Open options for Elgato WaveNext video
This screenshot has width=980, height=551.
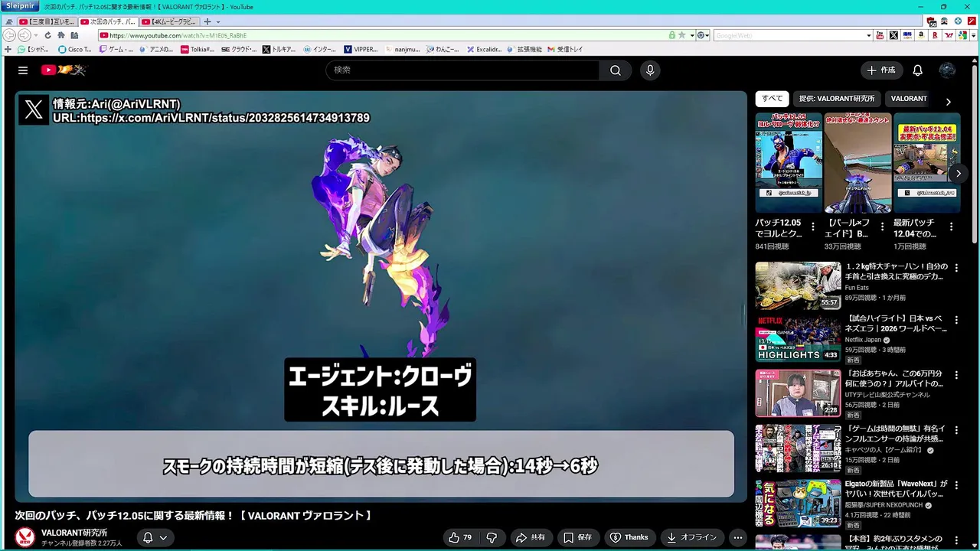(956, 486)
